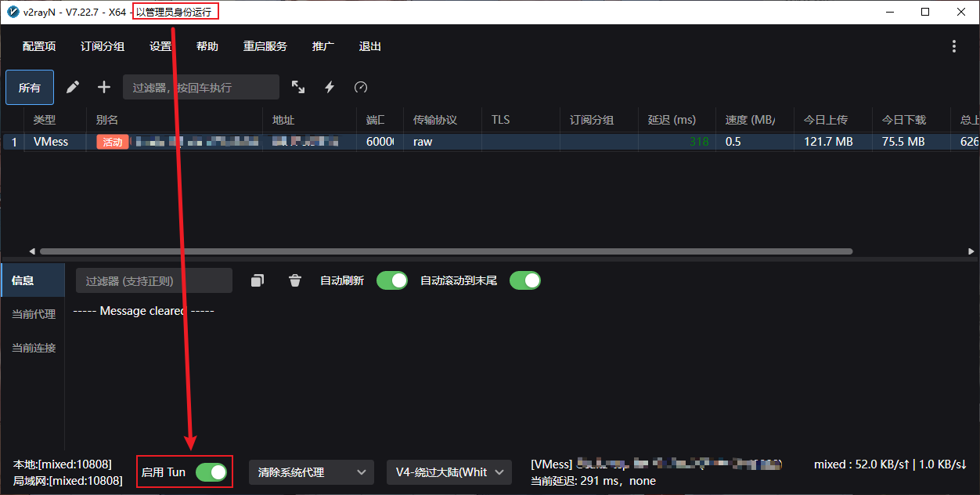Click the 重启服务 menu button
980x495 pixels.
[x=265, y=46]
